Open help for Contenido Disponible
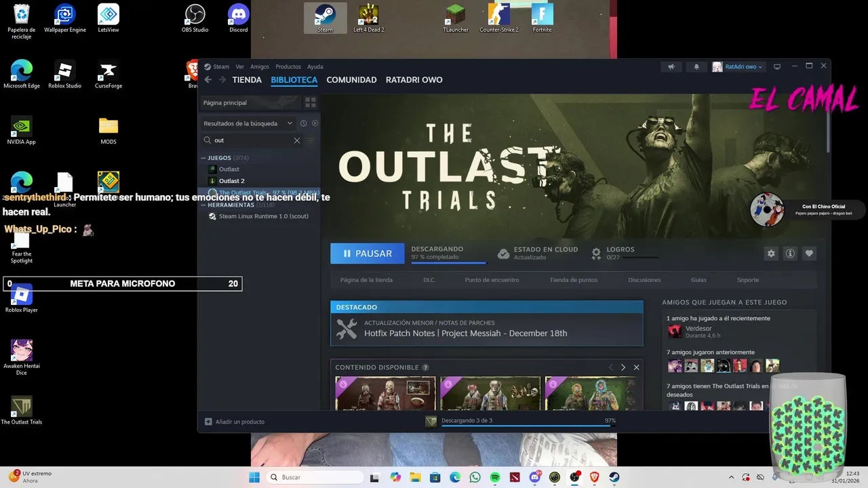The image size is (868, 488). click(x=425, y=367)
